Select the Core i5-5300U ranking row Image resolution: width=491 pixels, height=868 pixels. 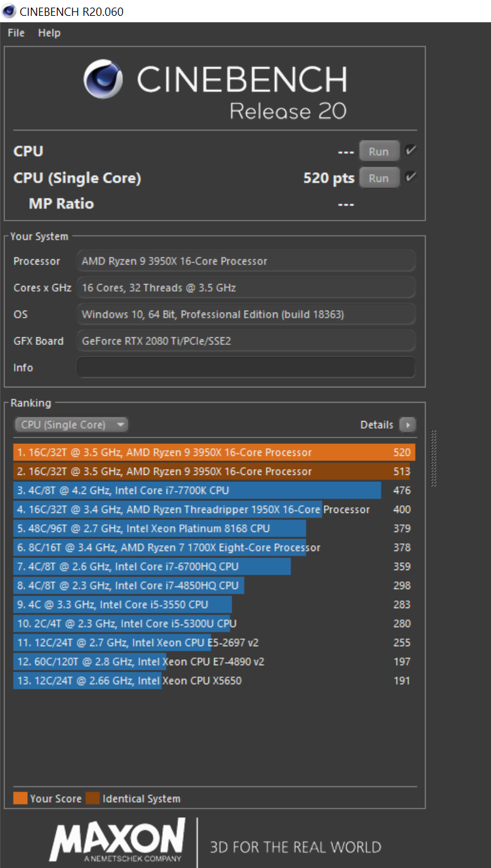coord(214,624)
